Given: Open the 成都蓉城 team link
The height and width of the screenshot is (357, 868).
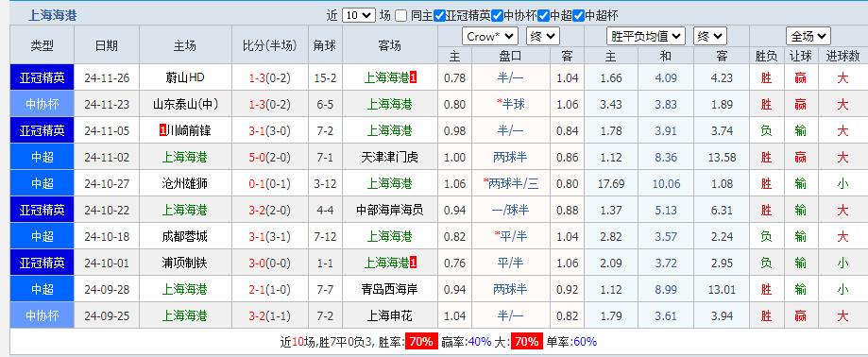Looking at the screenshot, I should 185,237.
